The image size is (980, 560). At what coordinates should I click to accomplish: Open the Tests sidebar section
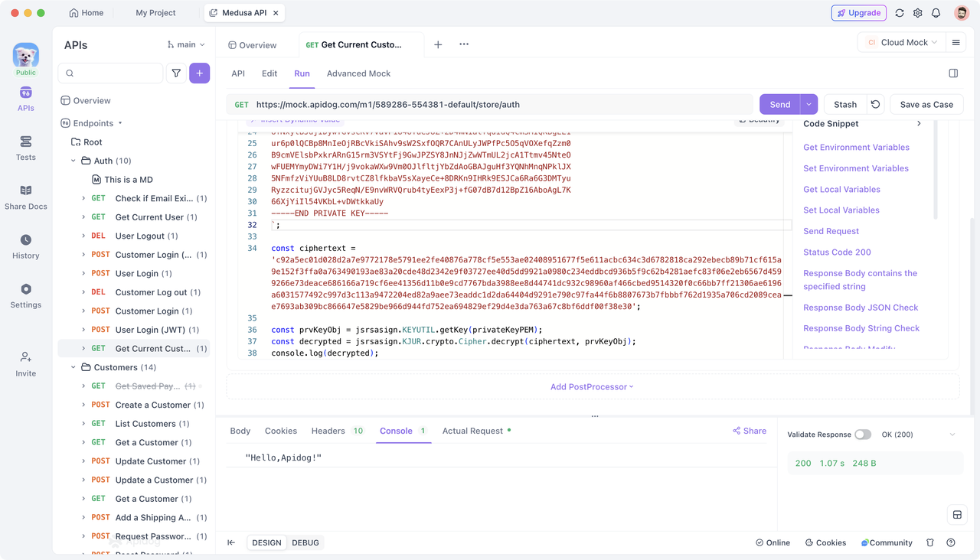(25, 148)
